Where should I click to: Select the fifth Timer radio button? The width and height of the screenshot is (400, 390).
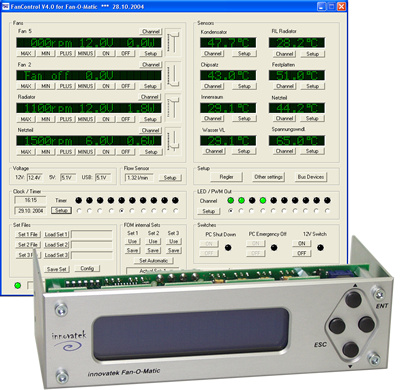coord(122,211)
